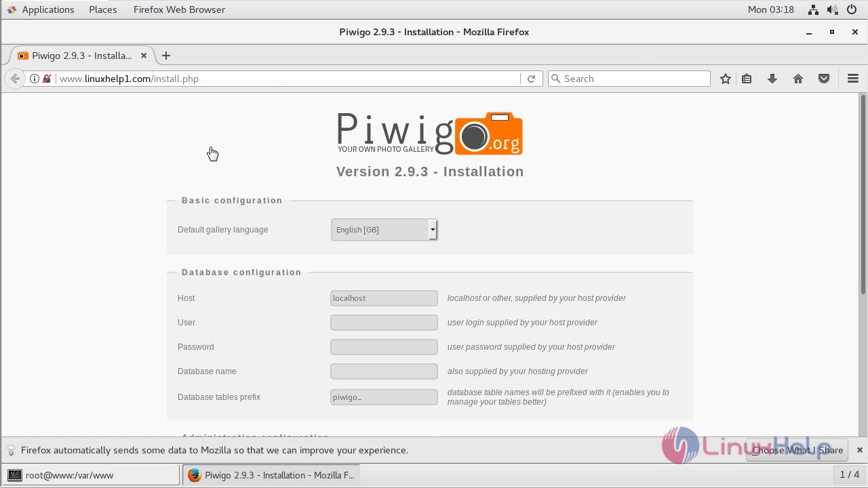The width and height of the screenshot is (868, 488).
Task: Click the volume icon in top bar
Action: (833, 9)
